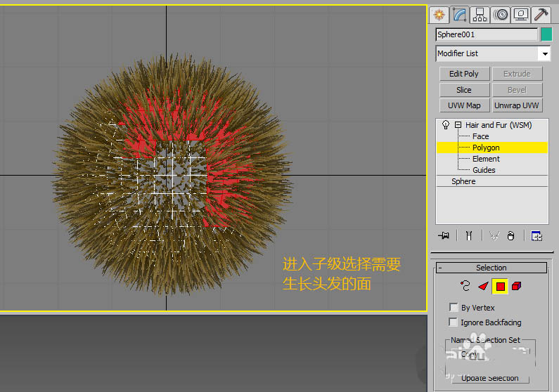The image size is (559, 392).
Task: Open the Display panel tab
Action: tap(521, 15)
